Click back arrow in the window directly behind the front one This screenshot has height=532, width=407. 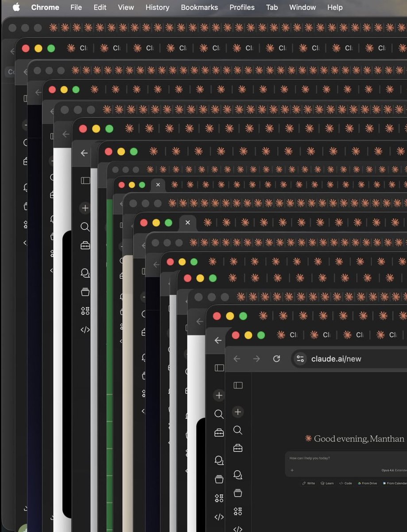218,340
